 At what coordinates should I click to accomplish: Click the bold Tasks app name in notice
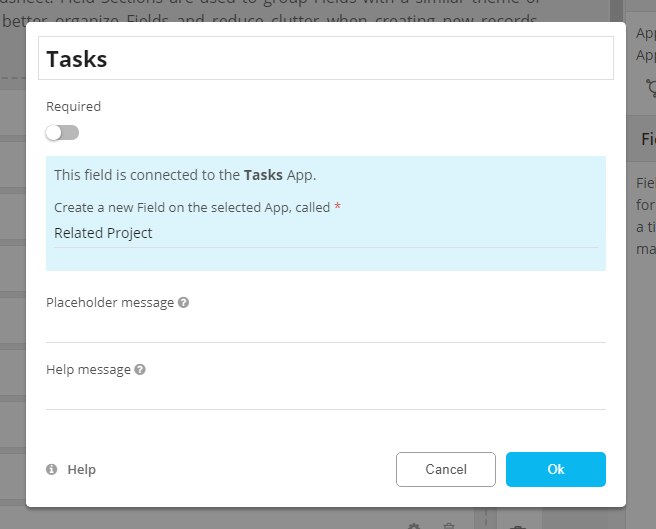pos(263,175)
